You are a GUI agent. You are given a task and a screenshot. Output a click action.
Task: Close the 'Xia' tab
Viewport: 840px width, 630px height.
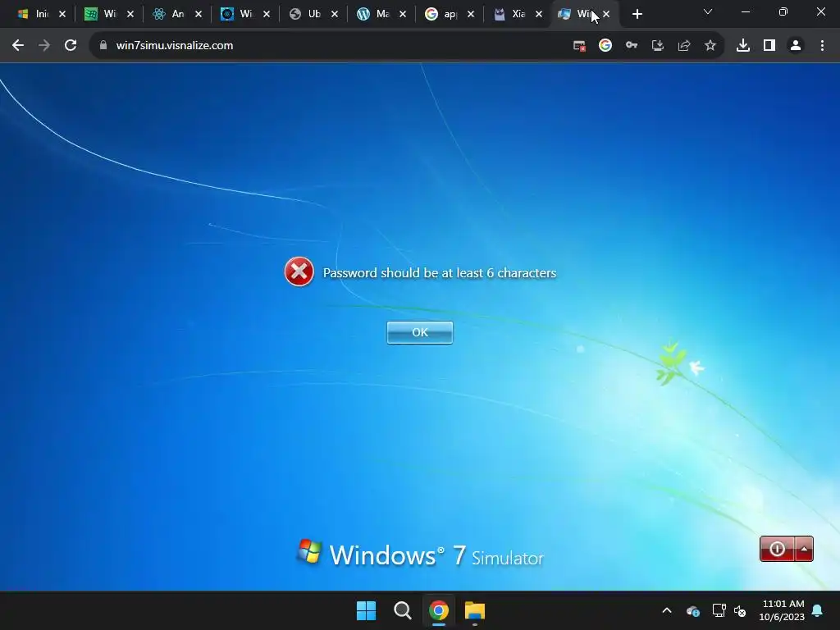pos(539,15)
